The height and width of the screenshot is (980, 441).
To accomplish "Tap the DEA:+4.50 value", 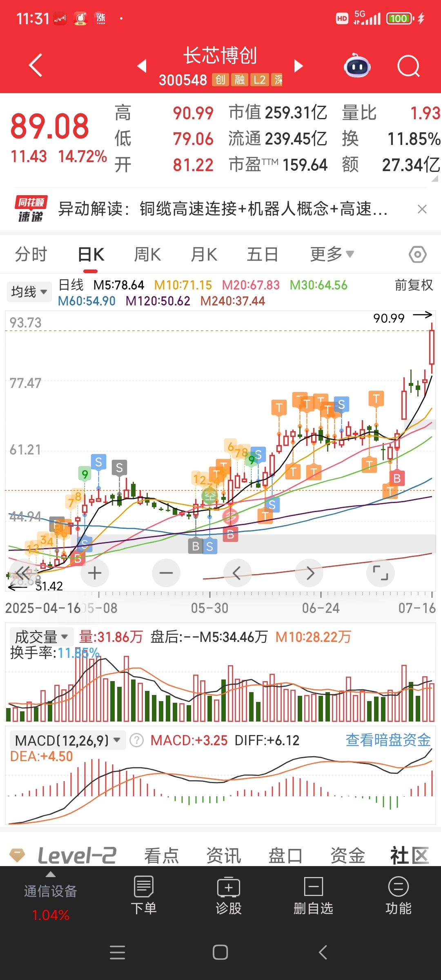I will (x=41, y=756).
